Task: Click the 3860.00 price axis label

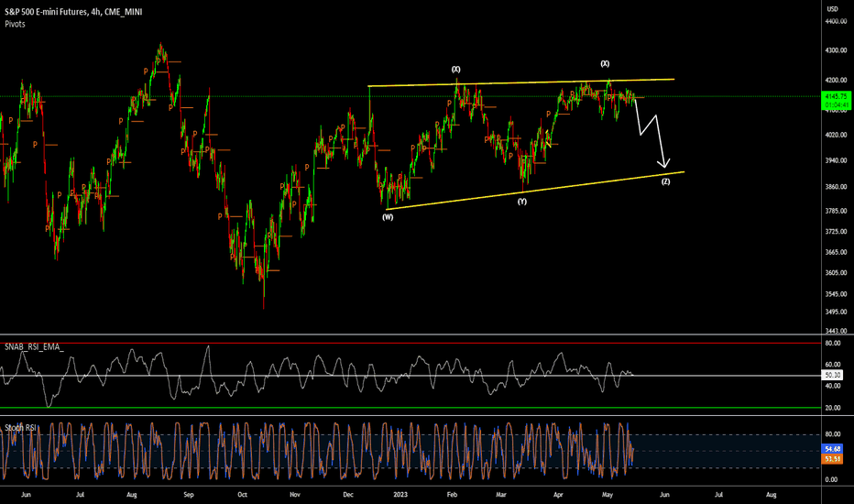Action: [x=836, y=186]
